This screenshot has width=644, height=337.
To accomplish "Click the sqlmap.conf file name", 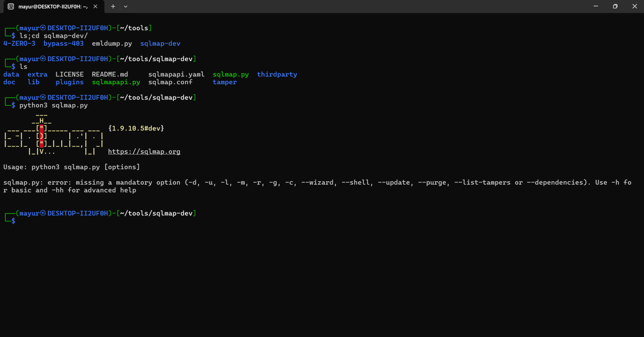I will click(170, 82).
